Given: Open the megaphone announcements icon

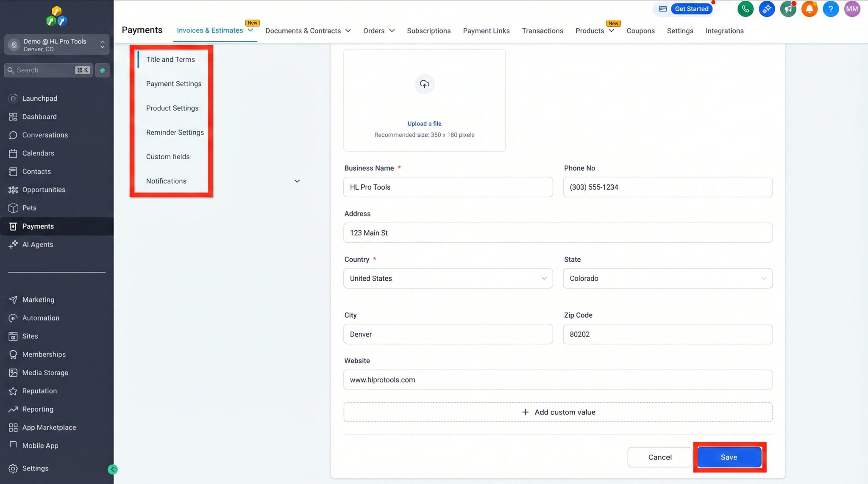Looking at the screenshot, I should click(788, 9).
